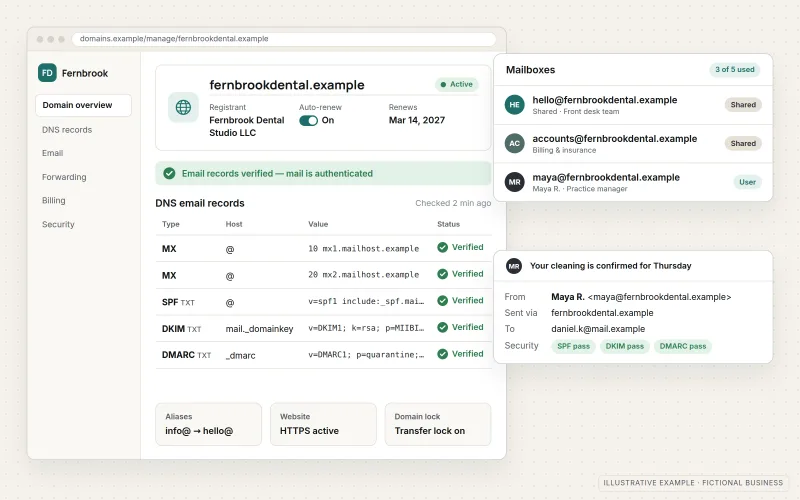
Task: Open Forwarding in sidebar
Action: coord(64,177)
